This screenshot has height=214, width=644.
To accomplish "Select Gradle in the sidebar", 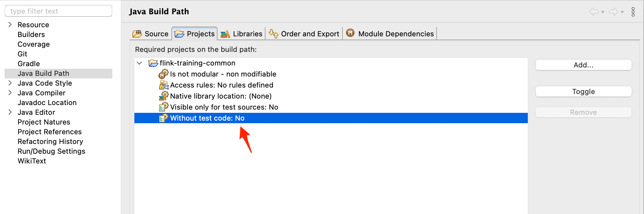I will click(29, 64).
